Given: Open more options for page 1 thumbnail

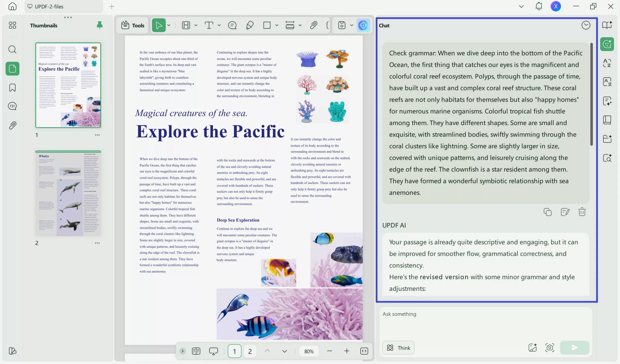Looking at the screenshot, I should 97,135.
